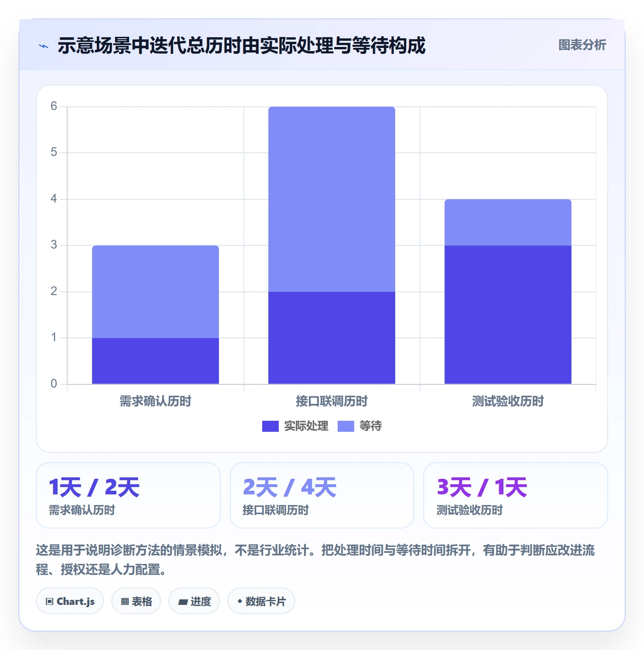
Task: Open the 2天 / 4天 接口联调历时 card
Action: point(322,495)
